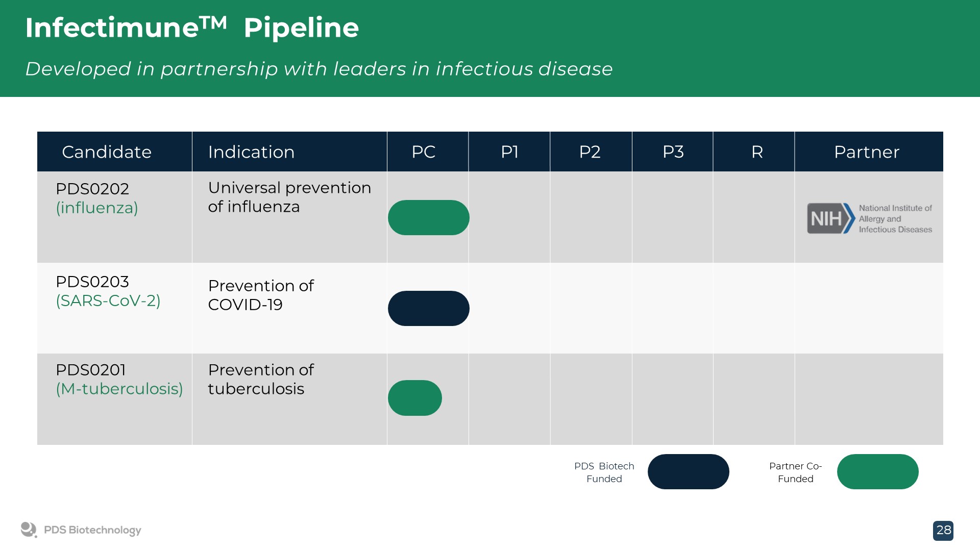Click the Candidate column header
This screenshot has width=980, height=551.
(107, 152)
